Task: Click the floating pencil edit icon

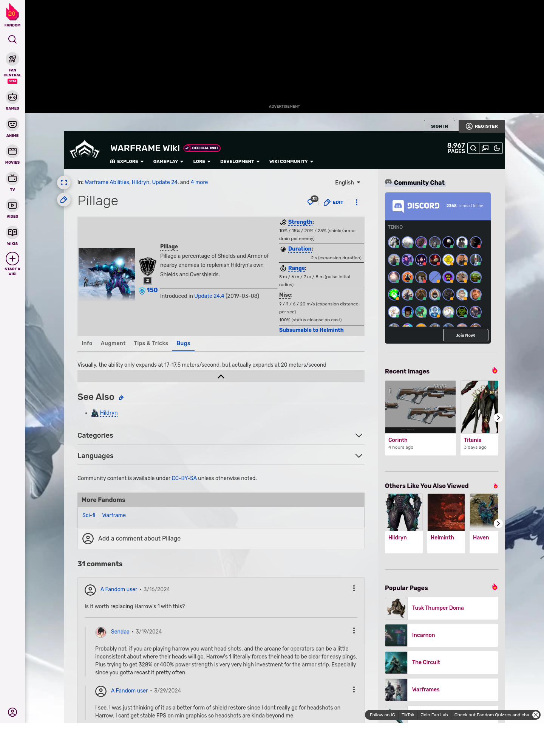Action: coord(64,200)
